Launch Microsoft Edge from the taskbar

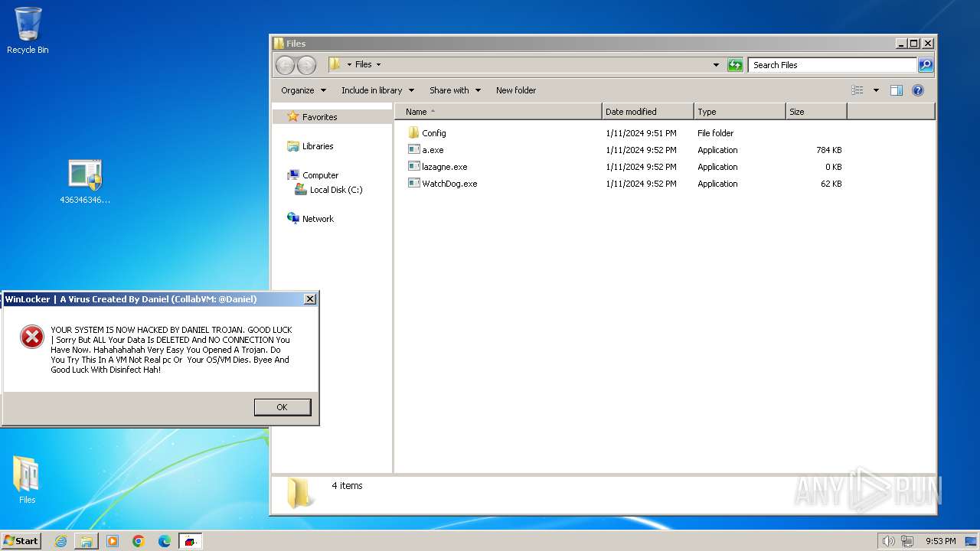point(165,541)
